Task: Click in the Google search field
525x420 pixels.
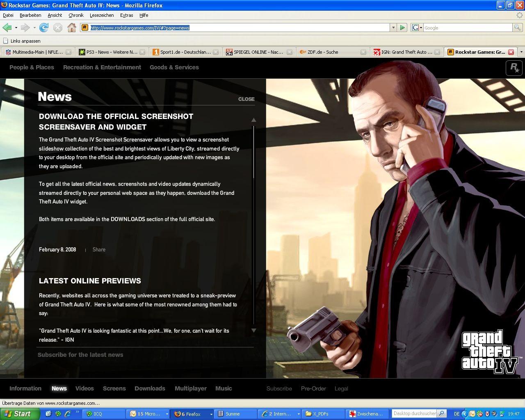Action: pos(468,27)
